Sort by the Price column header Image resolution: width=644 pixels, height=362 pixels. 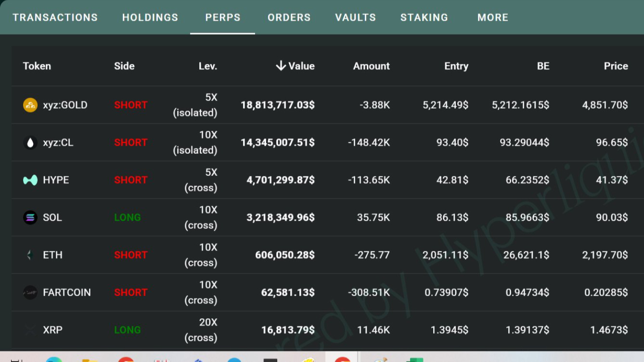coord(616,66)
